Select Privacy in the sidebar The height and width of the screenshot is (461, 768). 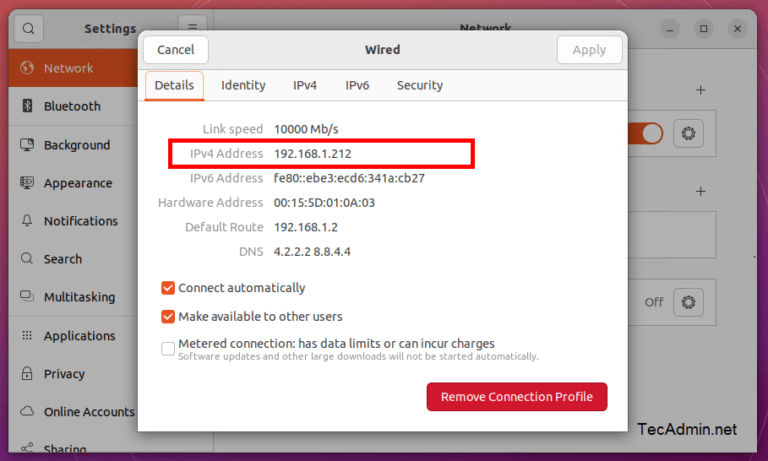[x=64, y=374]
